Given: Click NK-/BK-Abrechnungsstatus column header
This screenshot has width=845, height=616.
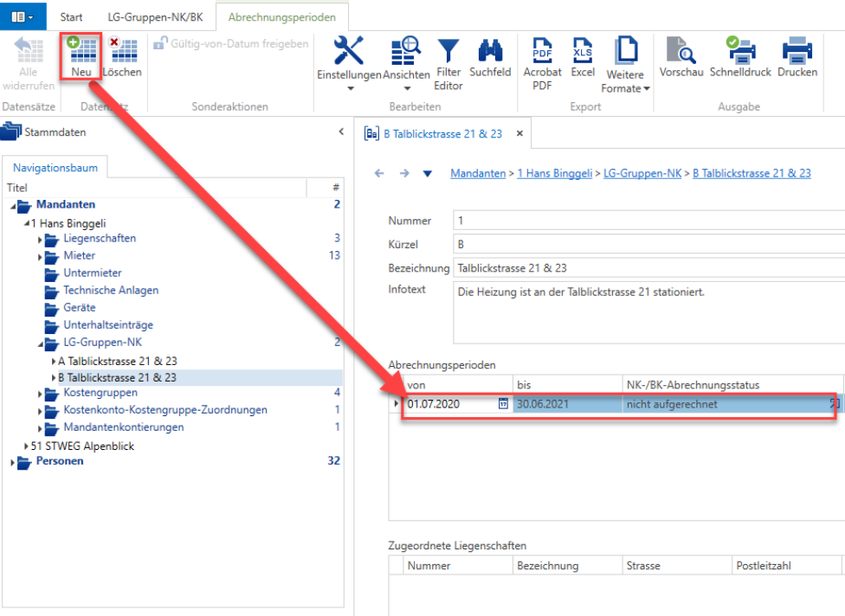Looking at the screenshot, I should pos(733,385).
